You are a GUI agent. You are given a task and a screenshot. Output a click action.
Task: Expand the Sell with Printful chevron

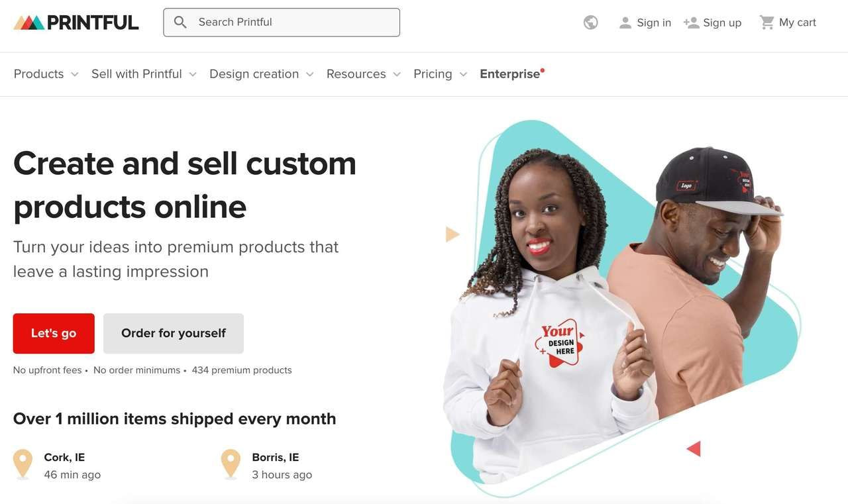pos(193,74)
